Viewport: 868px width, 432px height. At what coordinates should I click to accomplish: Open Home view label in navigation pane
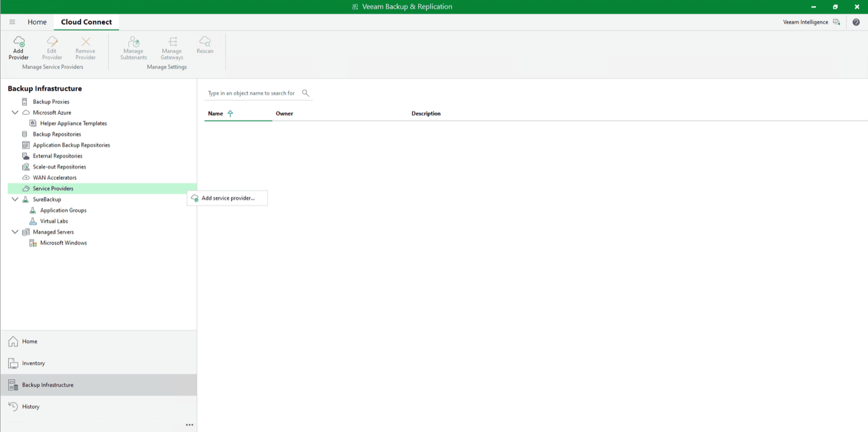pyautogui.click(x=30, y=341)
